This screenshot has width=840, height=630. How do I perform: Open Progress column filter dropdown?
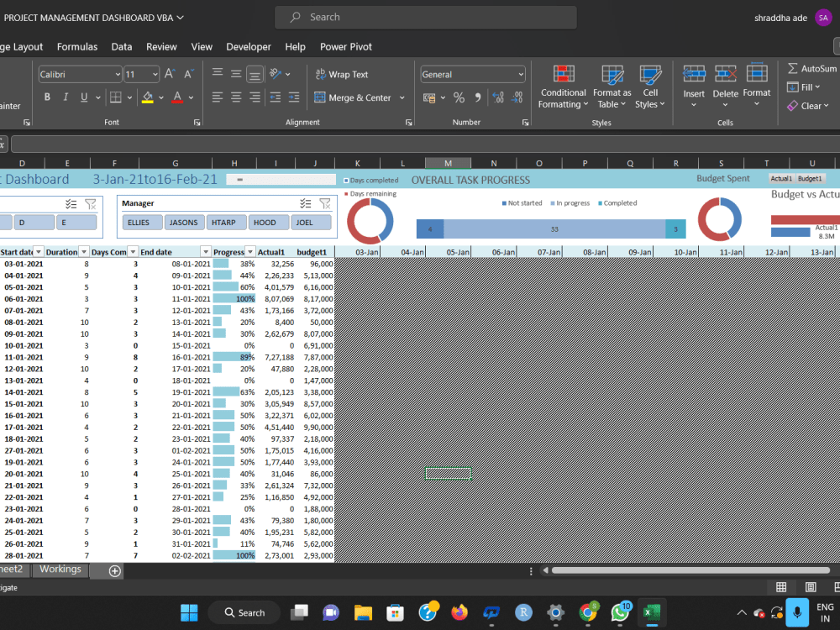(x=250, y=252)
